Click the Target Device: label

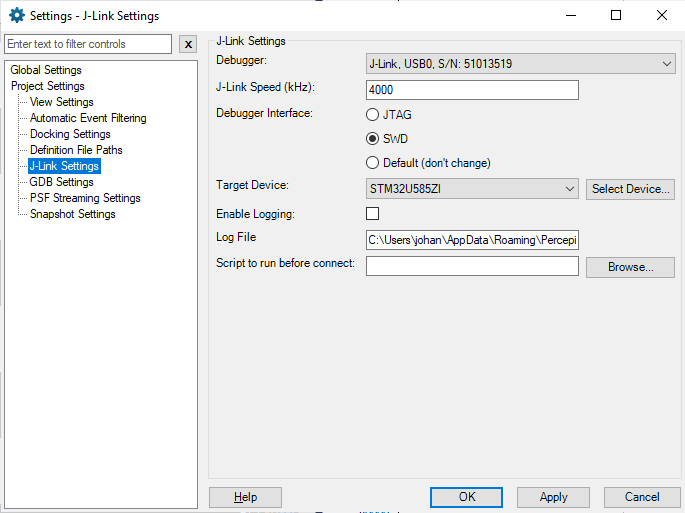pos(252,185)
